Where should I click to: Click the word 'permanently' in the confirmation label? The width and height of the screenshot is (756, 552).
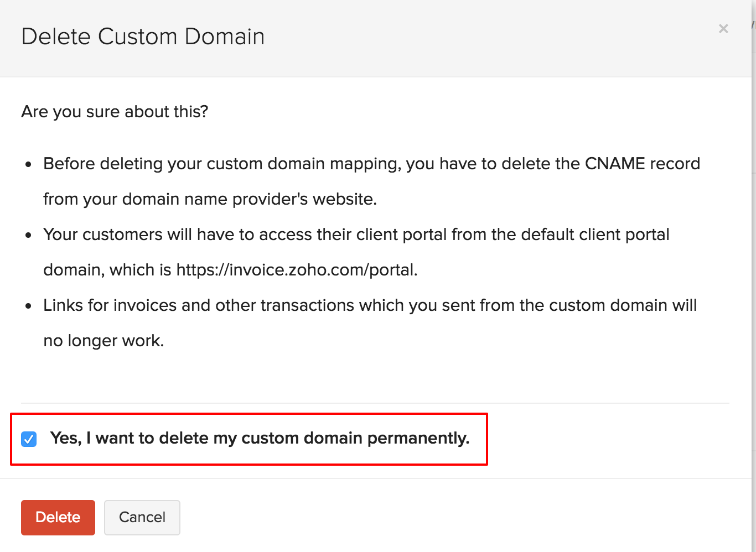418,438
